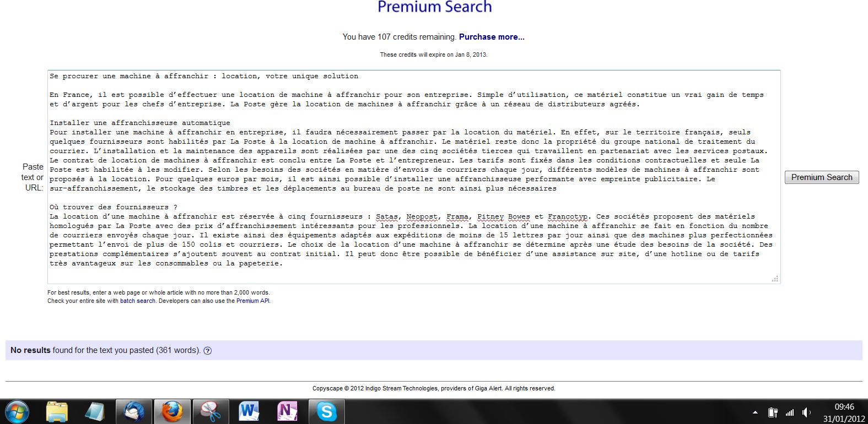
Task: Open Skype from the taskbar
Action: (326, 412)
